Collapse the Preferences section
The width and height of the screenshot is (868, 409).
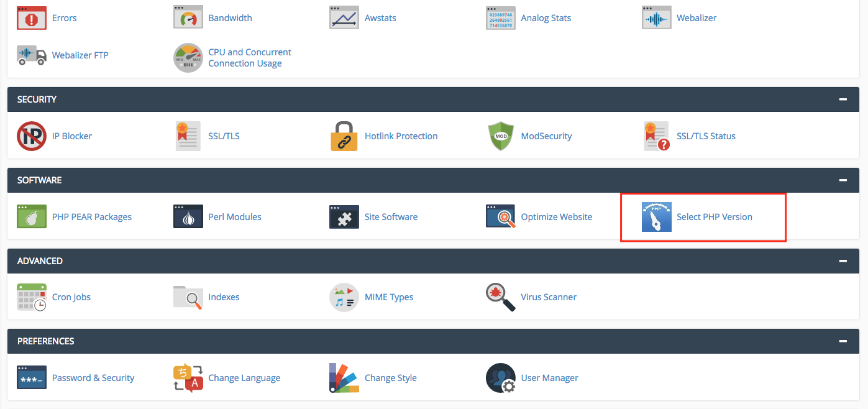(843, 341)
